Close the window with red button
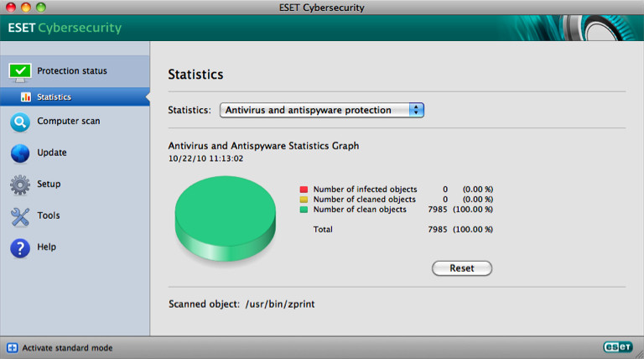The width and height of the screenshot is (644, 359). click(11, 7)
